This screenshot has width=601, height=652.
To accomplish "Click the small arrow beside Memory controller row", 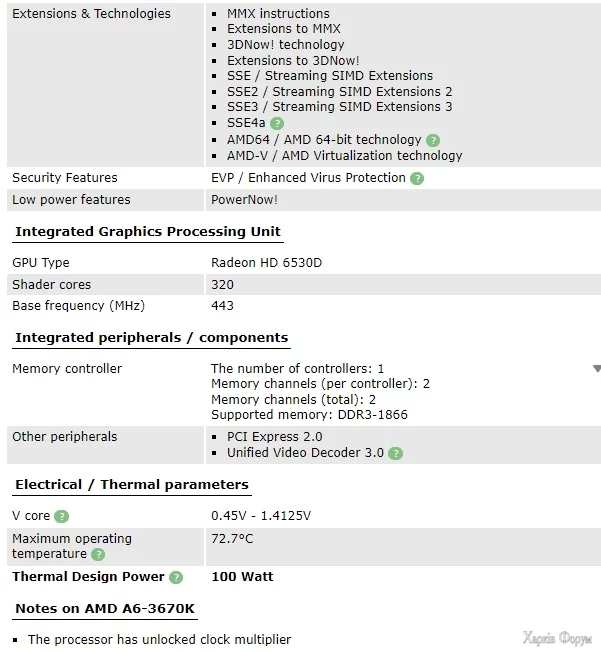I will tap(596, 369).
